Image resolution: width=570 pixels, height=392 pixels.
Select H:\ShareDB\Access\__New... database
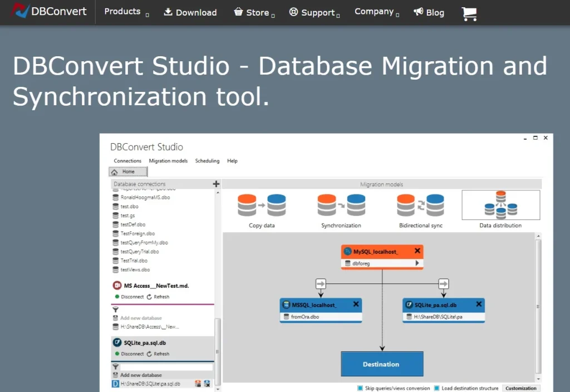coord(146,327)
